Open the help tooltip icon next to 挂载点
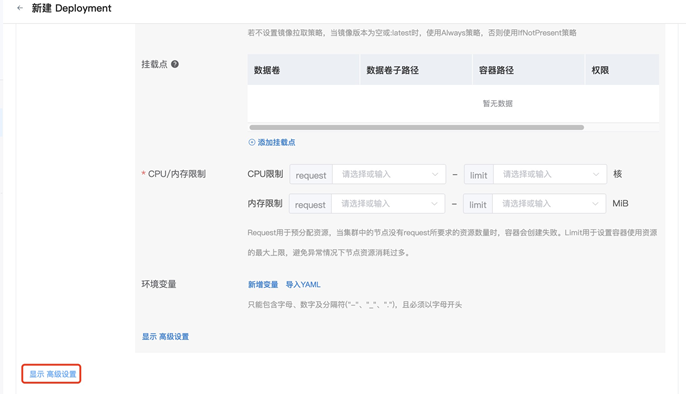This screenshot has height=394, width=686. pos(175,64)
